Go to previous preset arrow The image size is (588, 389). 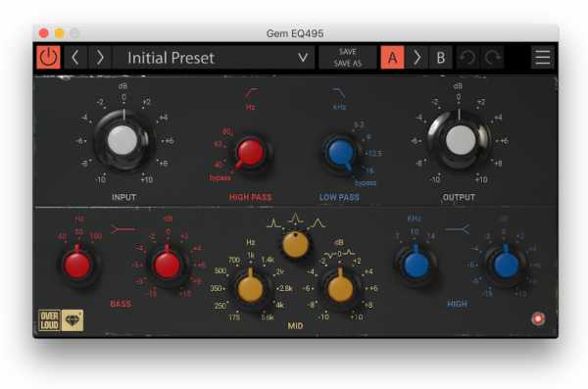click(75, 58)
